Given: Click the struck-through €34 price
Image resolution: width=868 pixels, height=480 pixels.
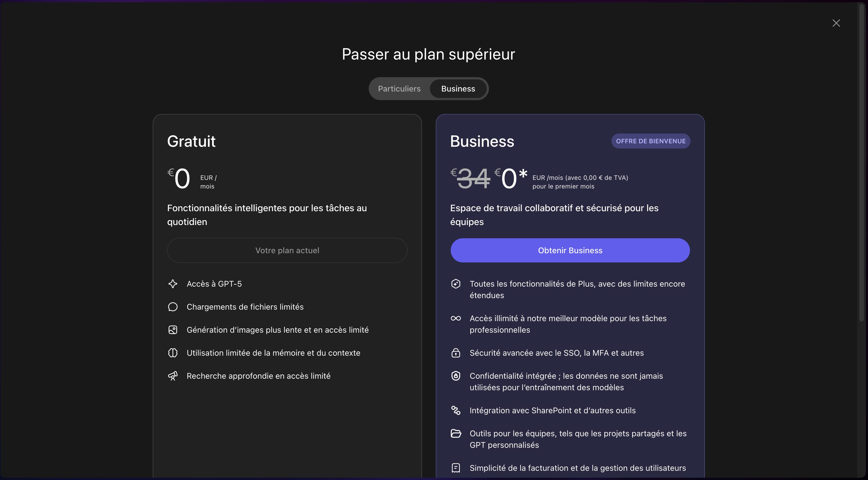Looking at the screenshot, I should point(473,179).
